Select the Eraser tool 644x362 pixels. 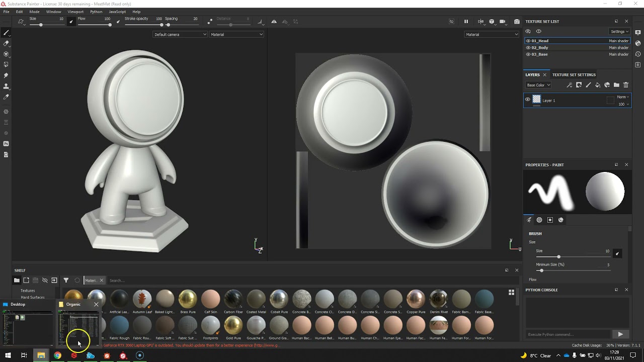pos(6,43)
